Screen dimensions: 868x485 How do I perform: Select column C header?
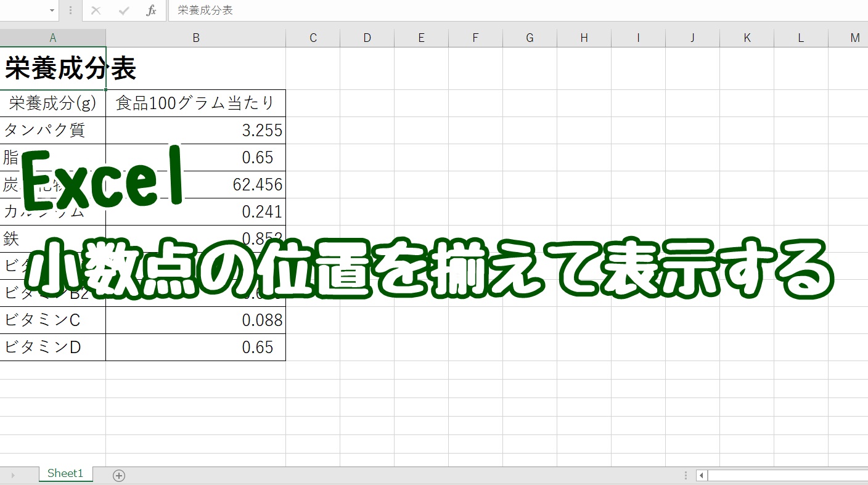313,38
